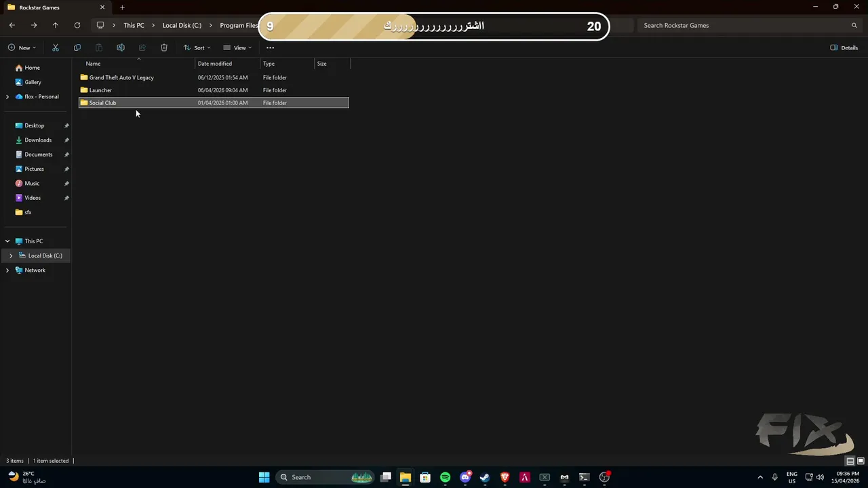Expand the Network node
The width and height of the screenshot is (868, 488).
pyautogui.click(x=7, y=270)
